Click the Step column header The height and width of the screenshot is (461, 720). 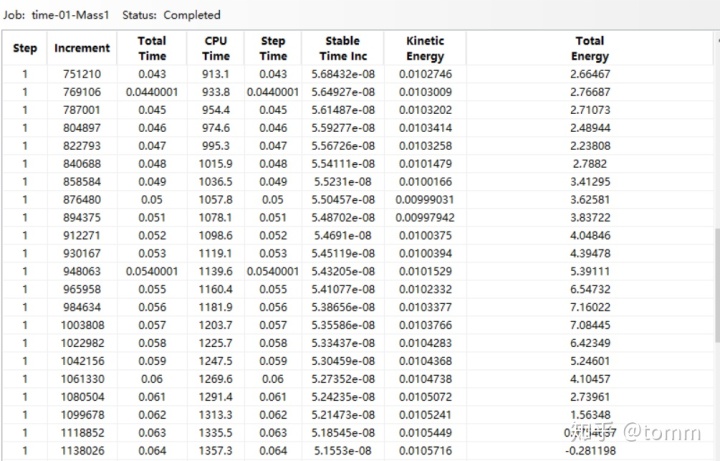[25, 48]
